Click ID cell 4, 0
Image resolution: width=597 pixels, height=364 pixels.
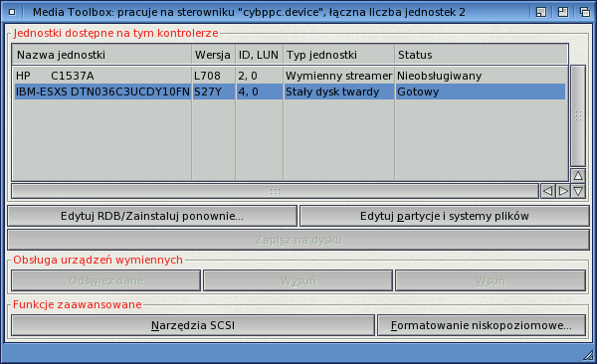(248, 91)
